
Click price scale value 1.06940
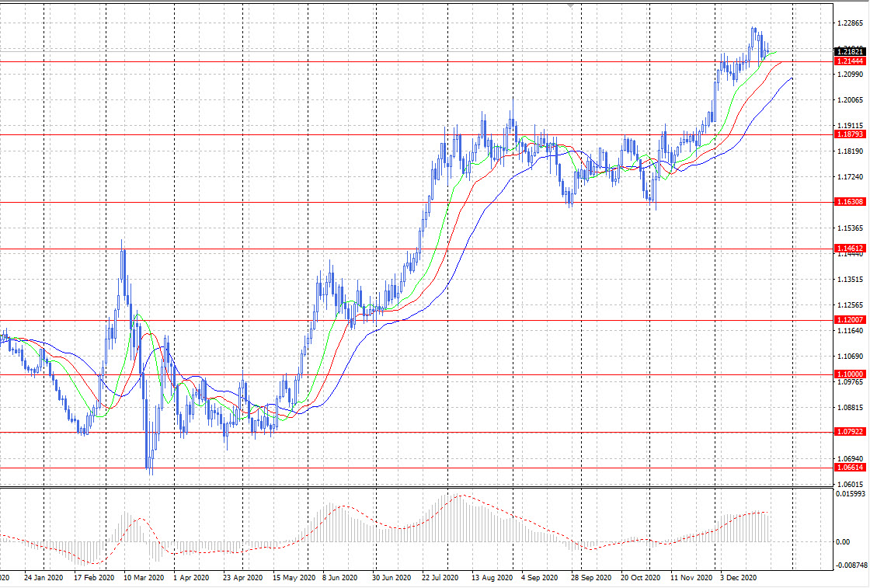click(x=851, y=459)
